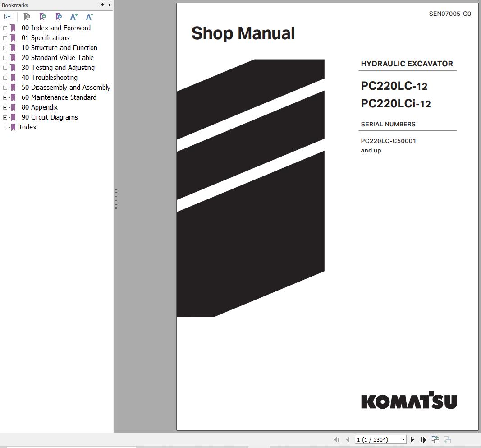Expand the 10 Structure and Function bookmark
Screen dimensions: 481x448
(x=5, y=48)
